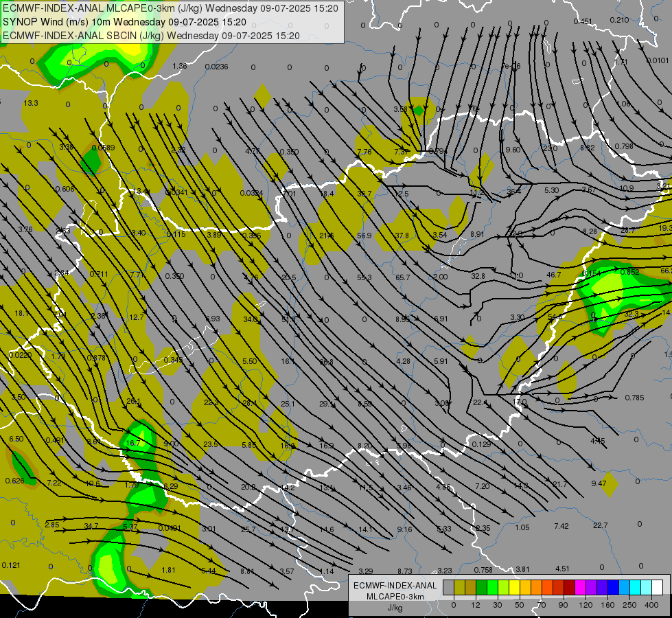Pick the magenta legend swatch

pyautogui.click(x=580, y=587)
